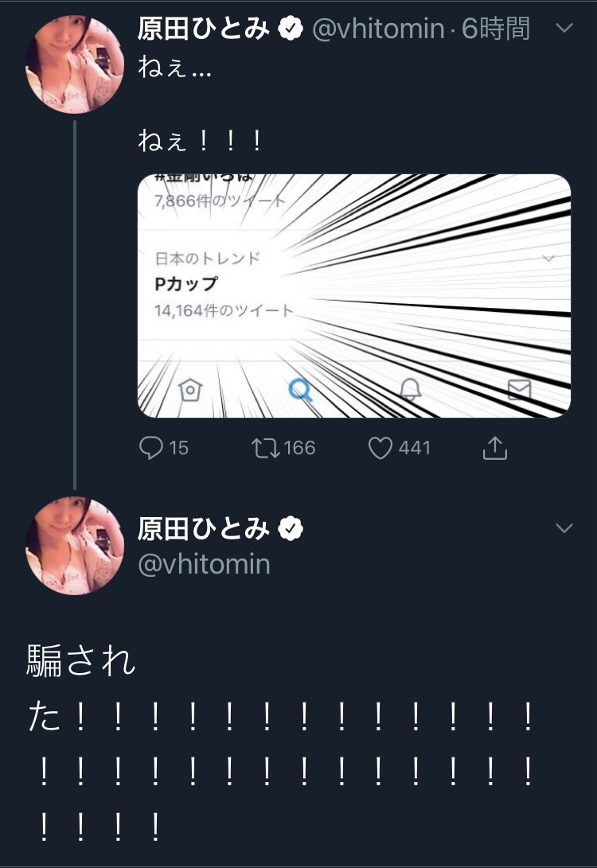The image size is (597, 868).
Task: Click the notification bell icon
Action: [x=410, y=389]
